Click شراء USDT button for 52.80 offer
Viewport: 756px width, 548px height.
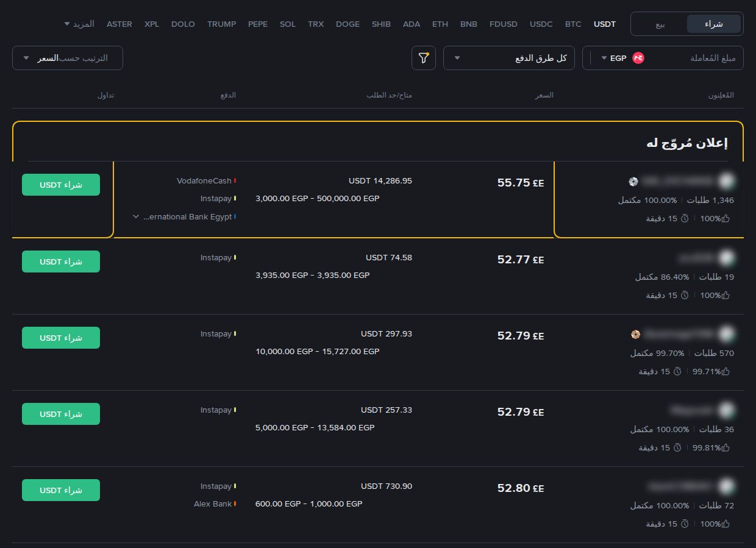coord(61,490)
